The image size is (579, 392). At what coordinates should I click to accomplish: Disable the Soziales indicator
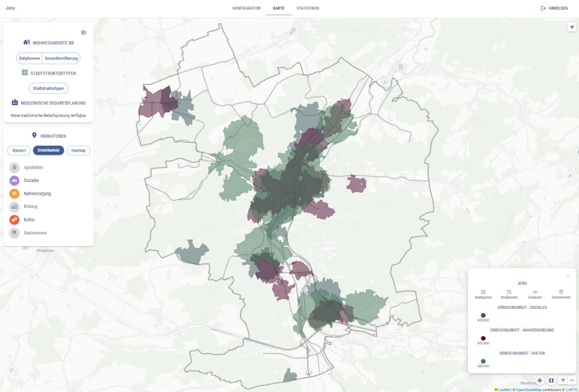click(15, 181)
